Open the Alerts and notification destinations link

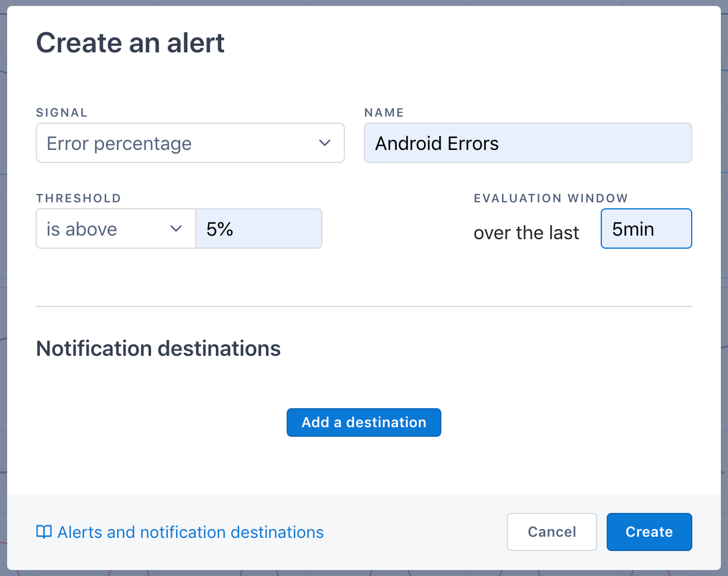[x=190, y=532]
